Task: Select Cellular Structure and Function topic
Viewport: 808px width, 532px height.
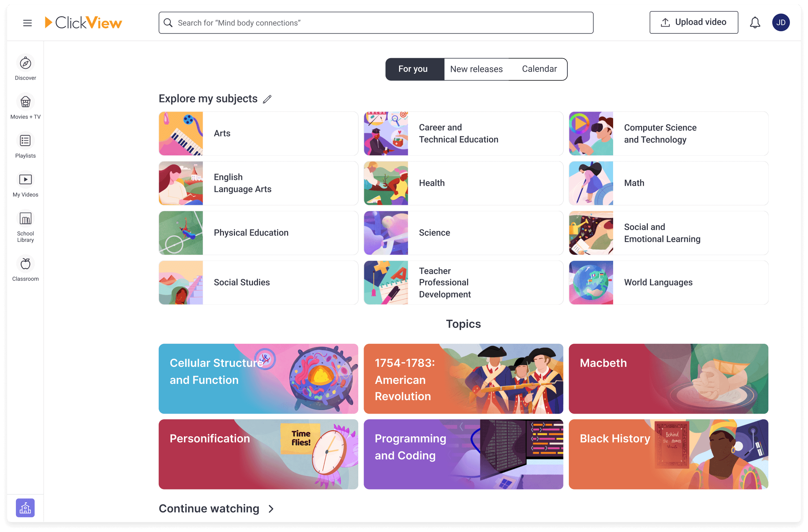Action: (258, 379)
